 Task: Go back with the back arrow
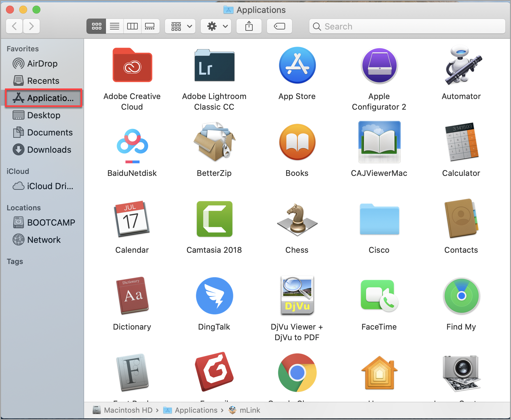coord(14,26)
